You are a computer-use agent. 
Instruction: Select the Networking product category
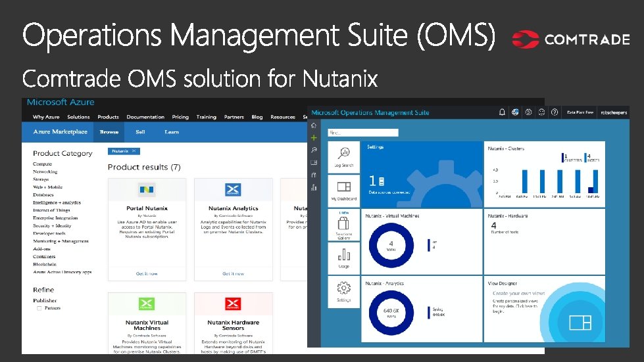click(45, 171)
